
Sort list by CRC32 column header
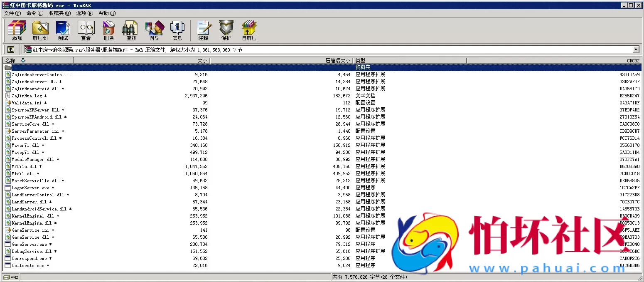(554, 61)
